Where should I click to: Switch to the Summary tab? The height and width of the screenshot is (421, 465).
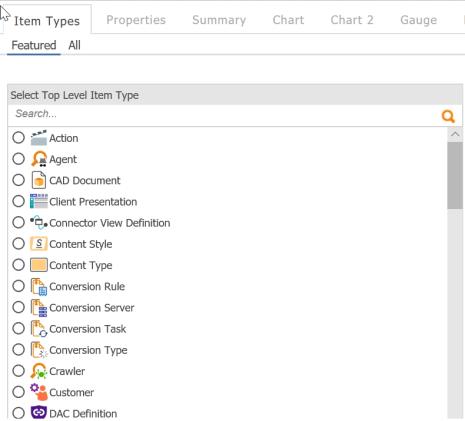pos(219,20)
